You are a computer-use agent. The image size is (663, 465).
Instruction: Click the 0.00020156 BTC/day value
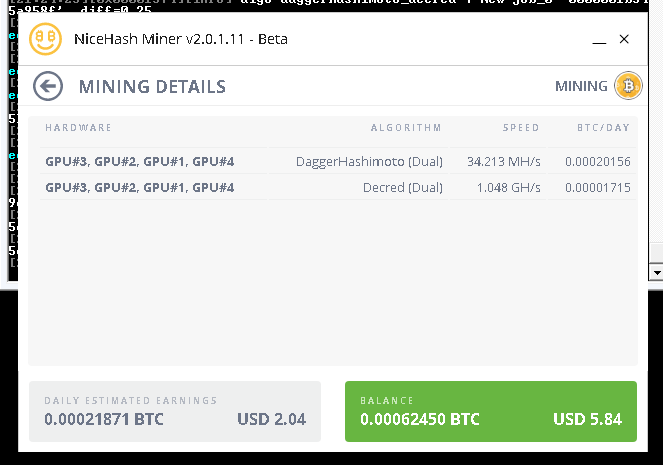pyautogui.click(x=597, y=161)
